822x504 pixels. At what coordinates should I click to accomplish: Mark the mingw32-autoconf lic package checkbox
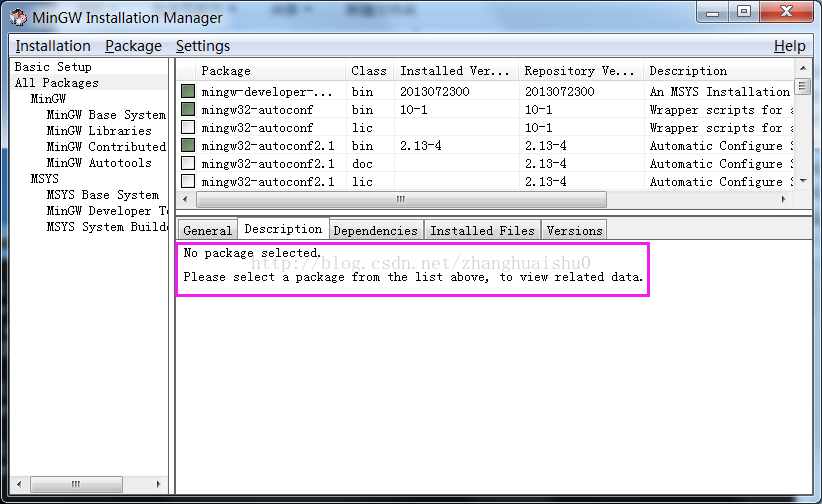coord(188,127)
